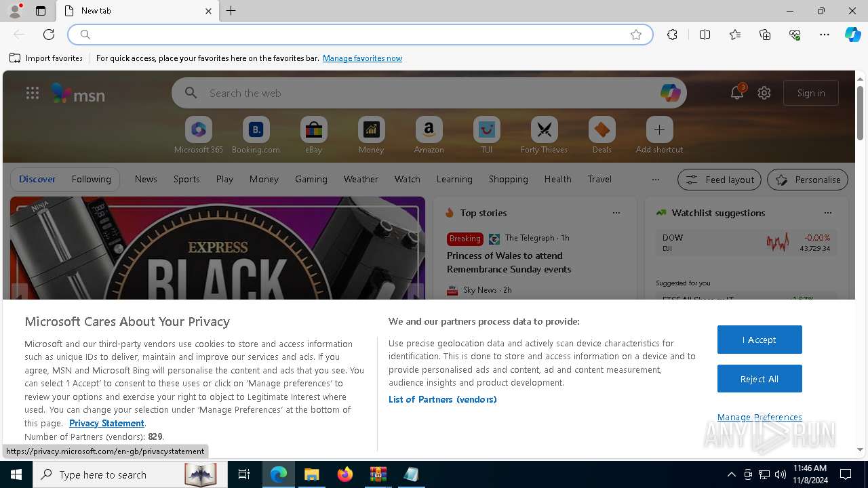Open Top stories more options
The width and height of the screenshot is (868, 488).
[x=616, y=213]
